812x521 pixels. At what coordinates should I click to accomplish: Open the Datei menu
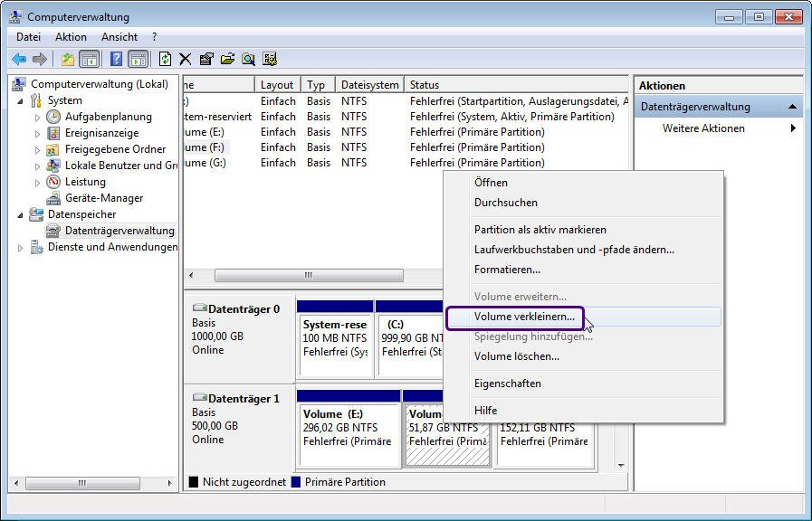[28, 37]
